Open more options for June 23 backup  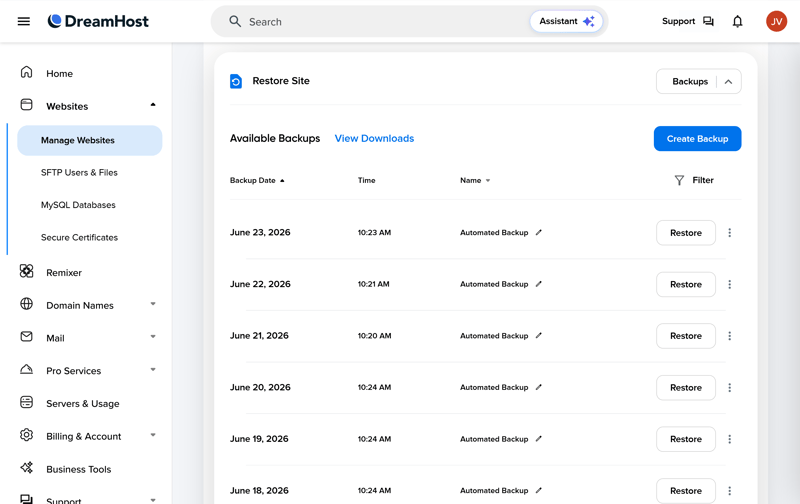coord(730,233)
